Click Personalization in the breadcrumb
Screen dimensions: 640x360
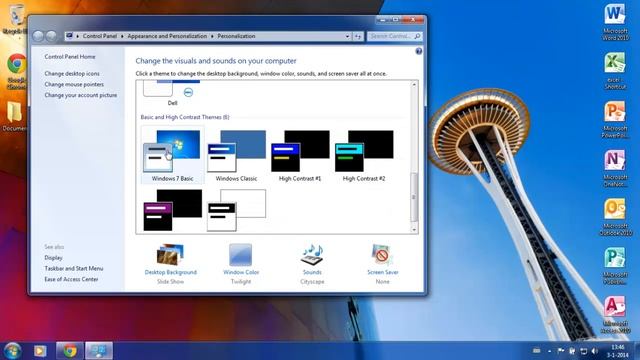coord(236,36)
